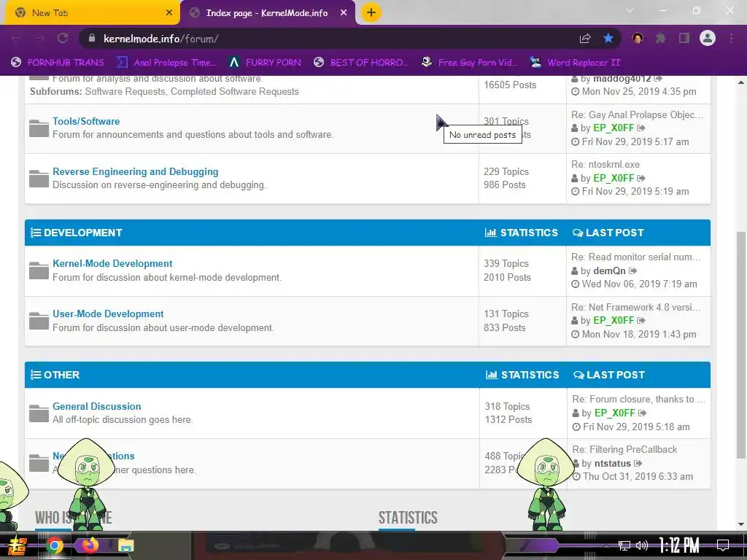The width and height of the screenshot is (747, 560).
Task: Open the User-Mode Development forum
Action: (108, 314)
